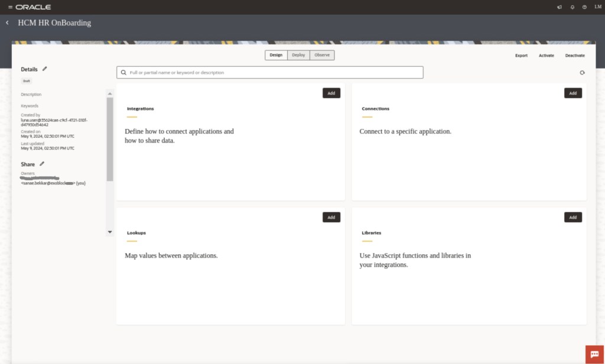
Task: Switch to the Observe tab
Action: point(322,55)
